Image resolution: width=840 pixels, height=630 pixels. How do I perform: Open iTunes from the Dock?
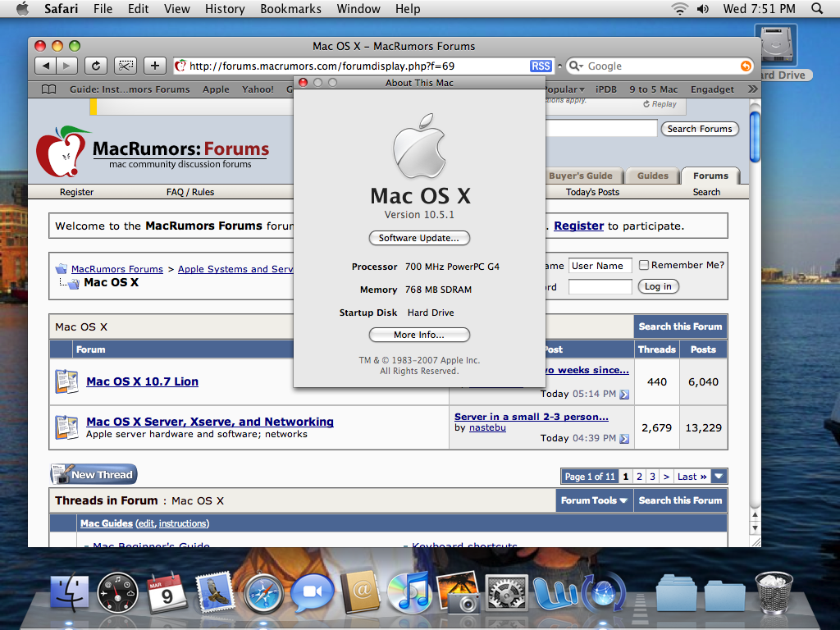coord(409,592)
